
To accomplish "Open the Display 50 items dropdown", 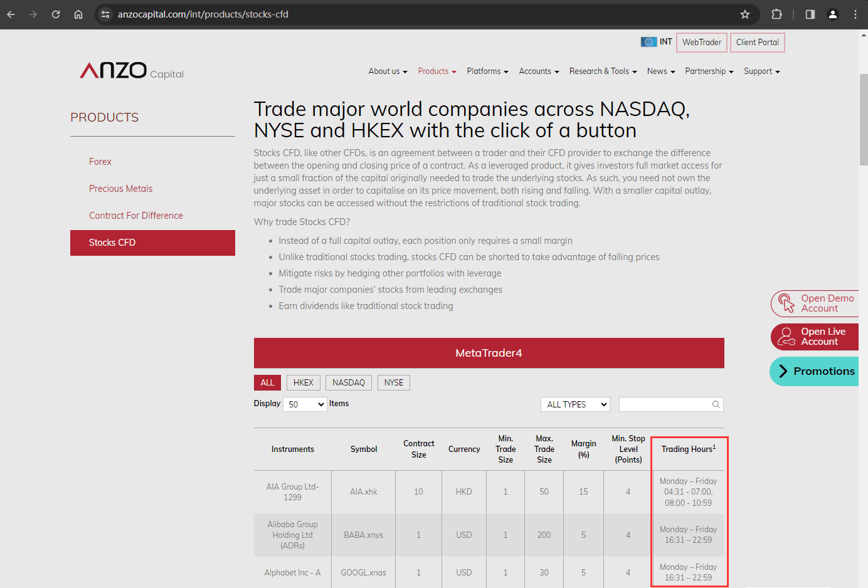I will [x=305, y=404].
